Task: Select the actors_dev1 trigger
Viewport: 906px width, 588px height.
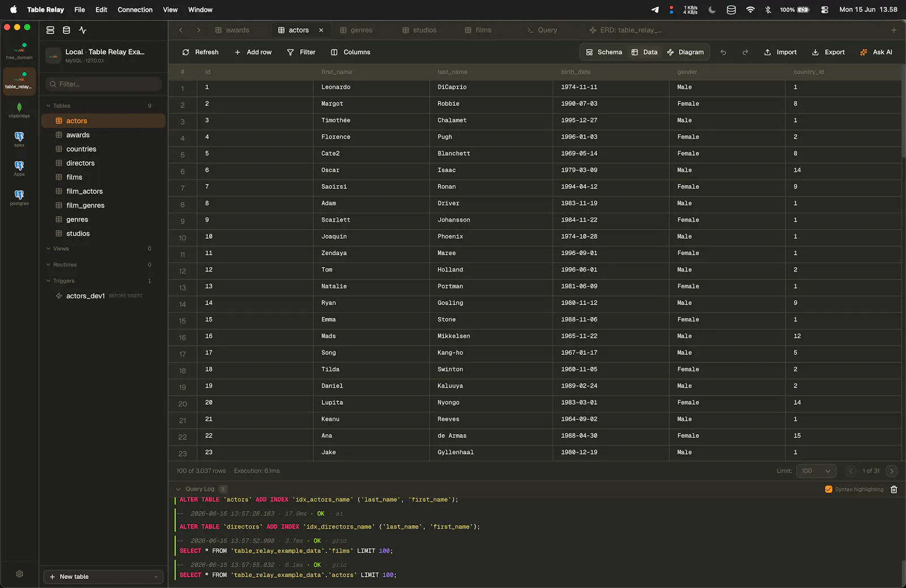Action: tap(104, 296)
